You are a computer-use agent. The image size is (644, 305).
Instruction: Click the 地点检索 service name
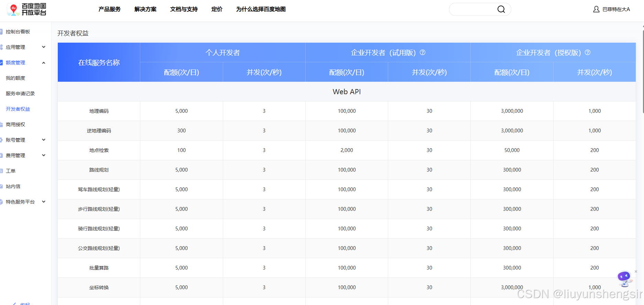tap(99, 150)
